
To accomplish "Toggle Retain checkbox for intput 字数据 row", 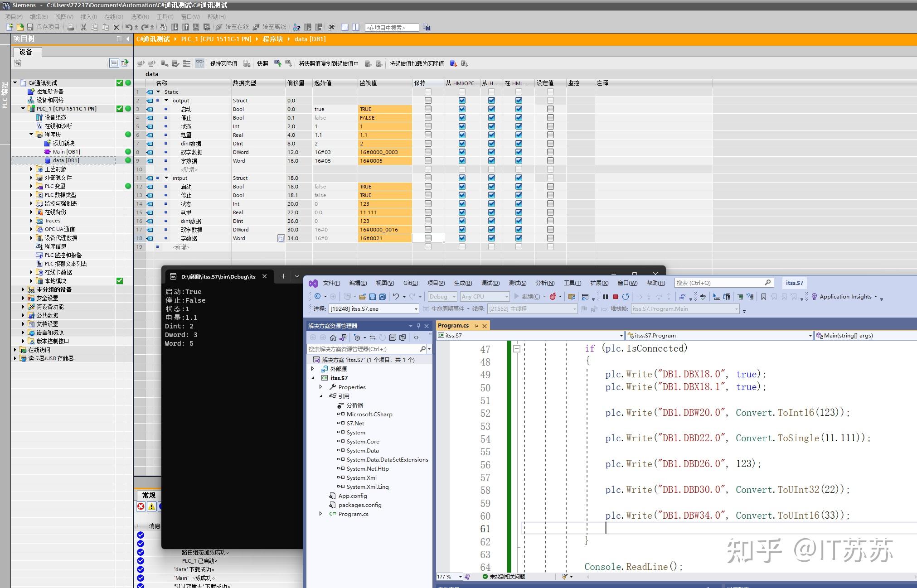I will pyautogui.click(x=428, y=238).
